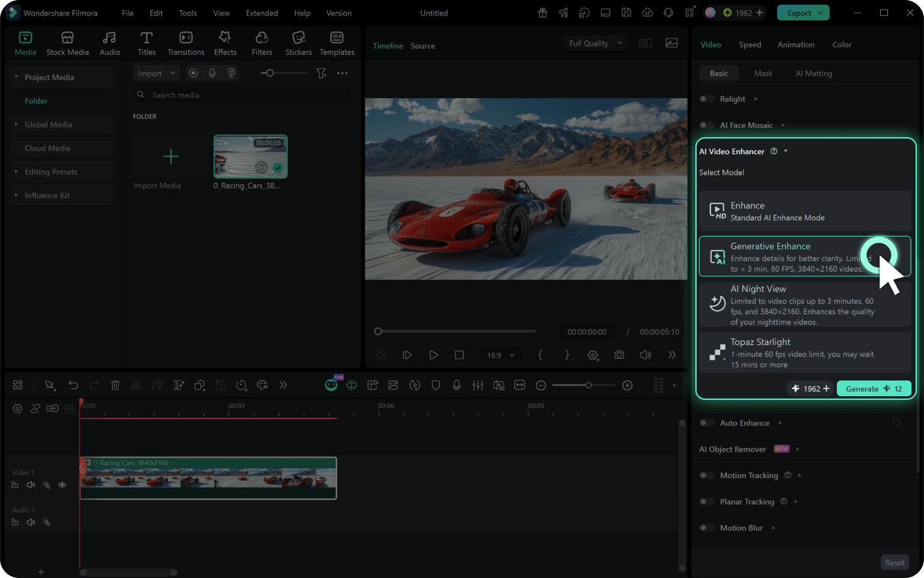This screenshot has height=578, width=924.
Task: Click the preview stop button
Action: pyautogui.click(x=459, y=355)
